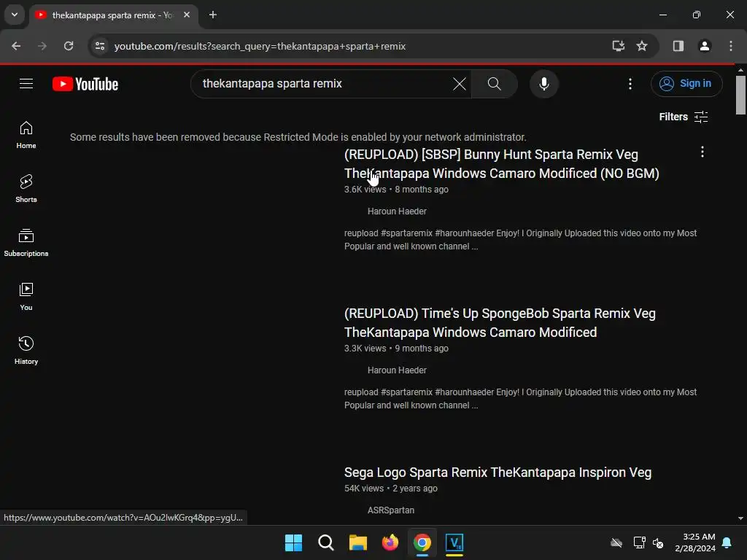Image resolution: width=747 pixels, height=560 pixels.
Task: Go back with the browser back arrow
Action: [16, 46]
